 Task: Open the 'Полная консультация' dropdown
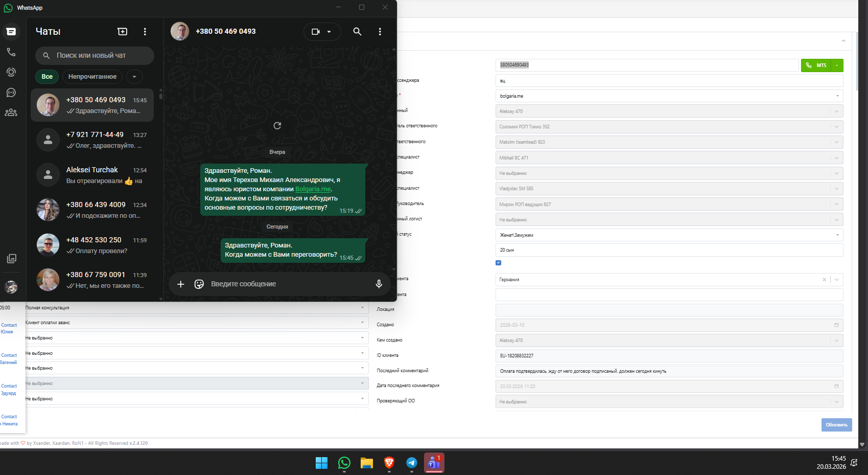[196, 308]
